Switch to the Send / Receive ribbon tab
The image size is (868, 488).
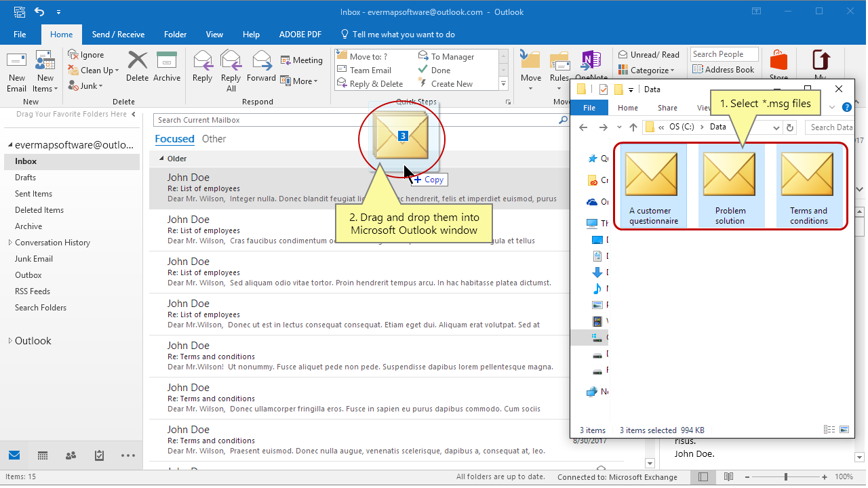tap(119, 34)
